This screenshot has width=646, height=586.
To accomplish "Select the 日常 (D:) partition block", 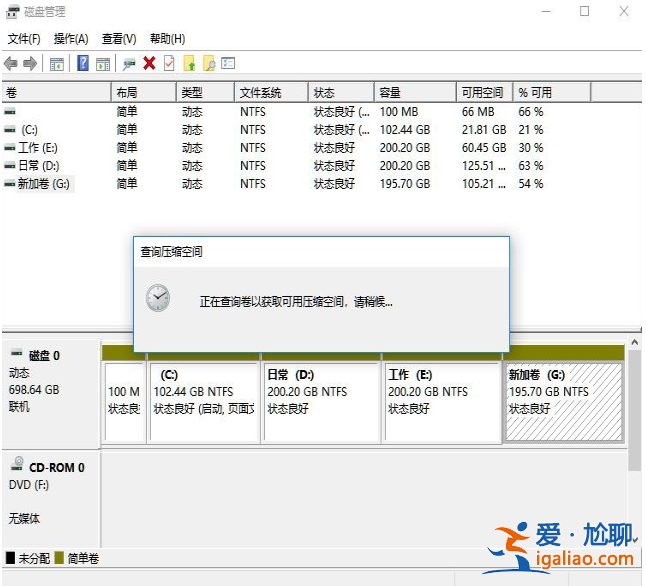I will (x=321, y=401).
